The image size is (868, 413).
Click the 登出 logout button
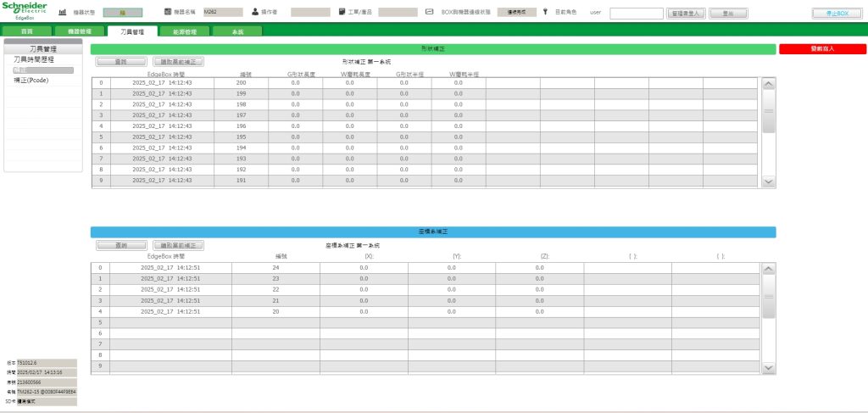tap(728, 13)
